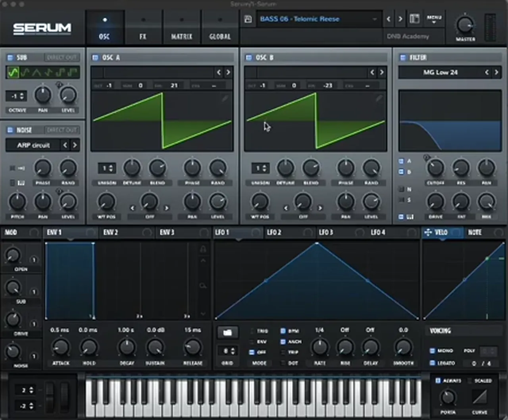
Task: Click the envelope zoom magnifier icon
Action: 203,286
